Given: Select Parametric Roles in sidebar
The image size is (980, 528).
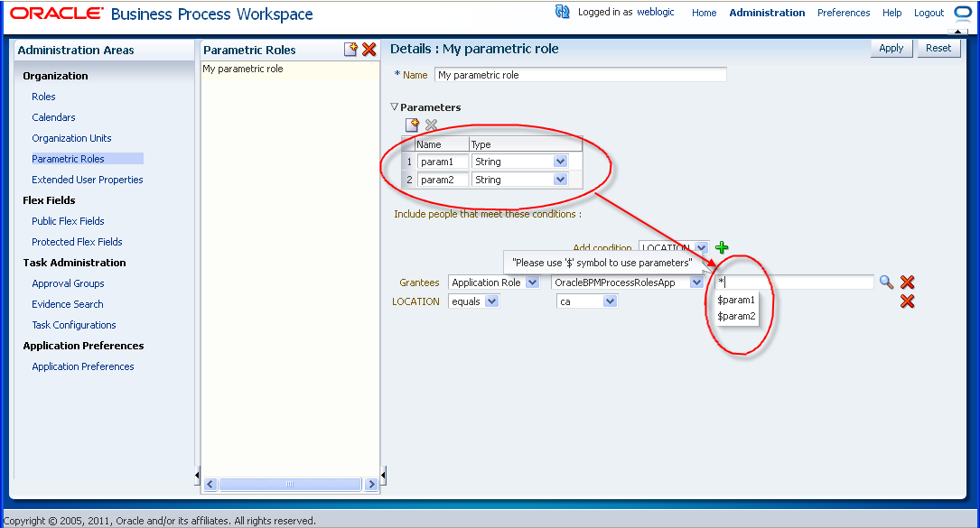Looking at the screenshot, I should tap(68, 159).
